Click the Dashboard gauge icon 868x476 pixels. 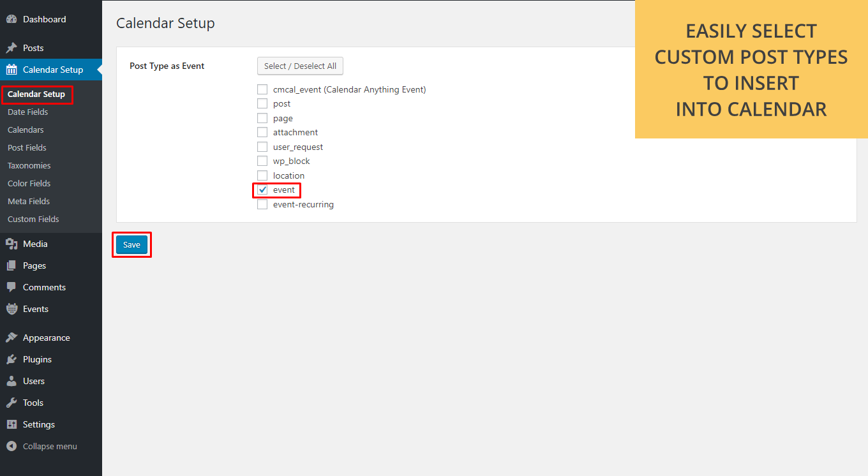coord(11,20)
